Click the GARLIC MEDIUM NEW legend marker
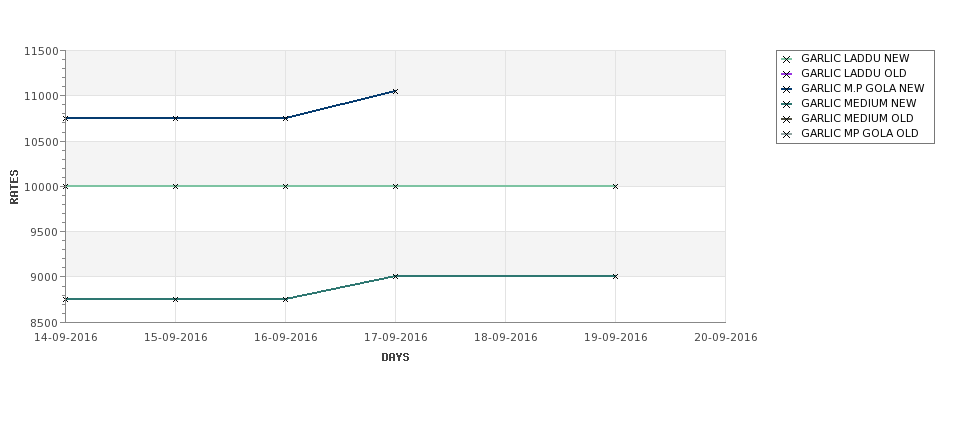975x429 pixels. pyautogui.click(x=787, y=104)
